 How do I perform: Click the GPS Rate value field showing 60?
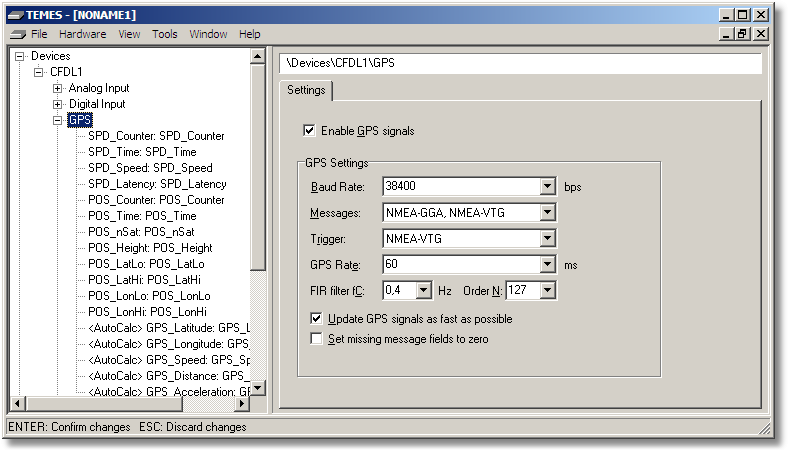pyautogui.click(x=461, y=264)
